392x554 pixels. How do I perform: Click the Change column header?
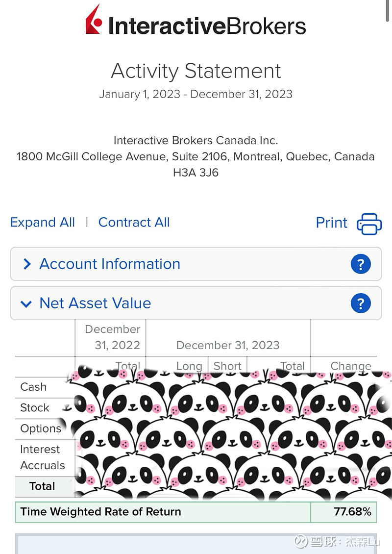(x=351, y=366)
